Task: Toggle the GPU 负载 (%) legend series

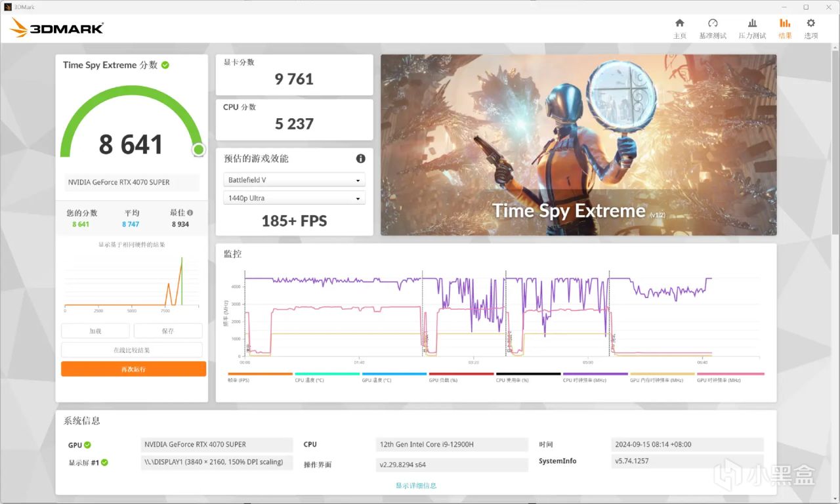Action: click(x=461, y=377)
